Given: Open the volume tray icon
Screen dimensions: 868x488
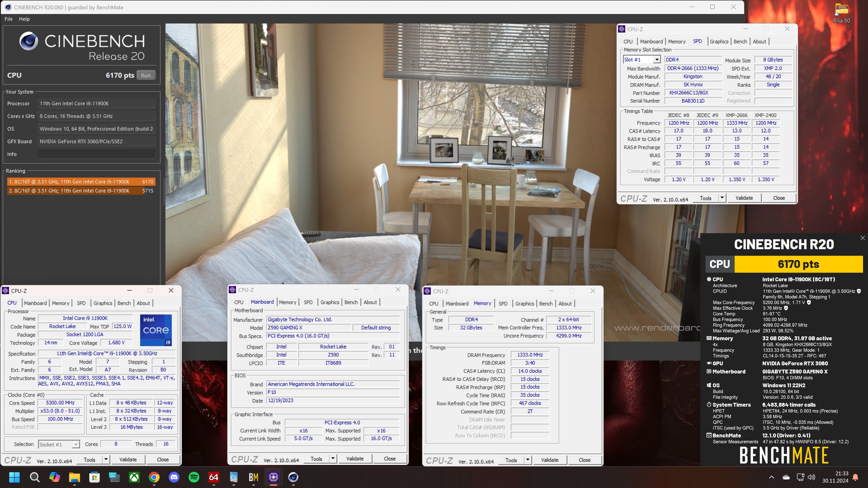Looking at the screenshot, I should (811, 477).
